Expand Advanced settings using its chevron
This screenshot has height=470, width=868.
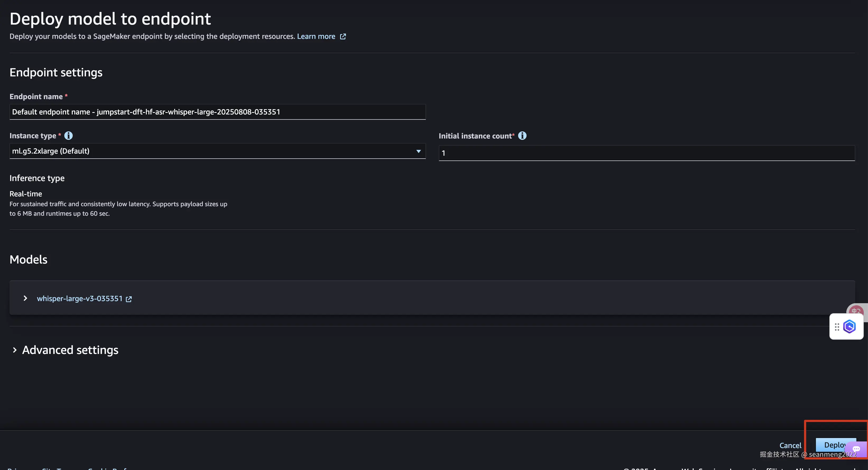(x=15, y=350)
